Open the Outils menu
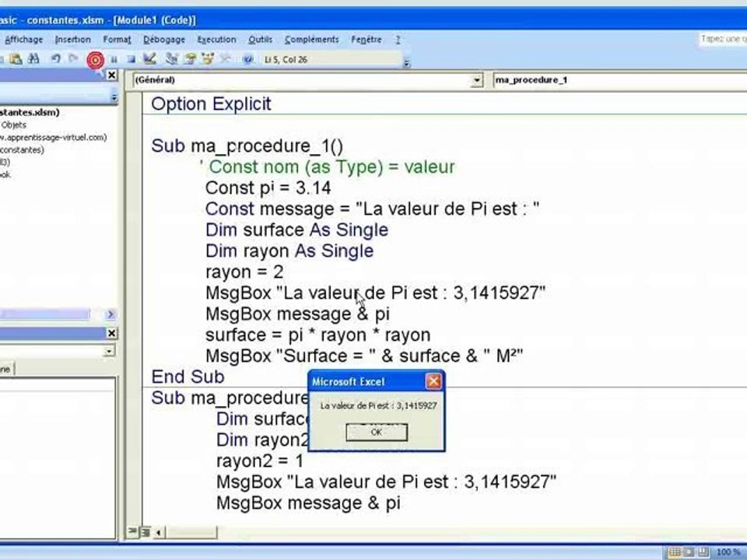The image size is (747, 560). pyautogui.click(x=260, y=40)
